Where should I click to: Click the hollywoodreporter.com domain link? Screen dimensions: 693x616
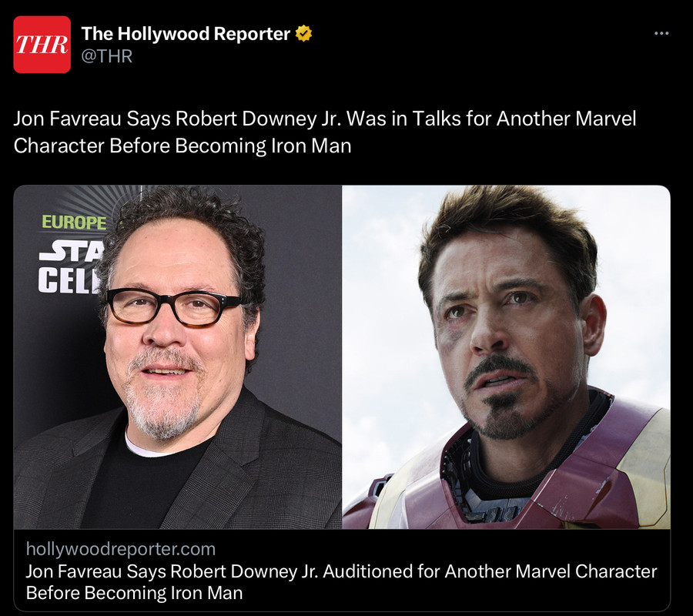tap(121, 549)
